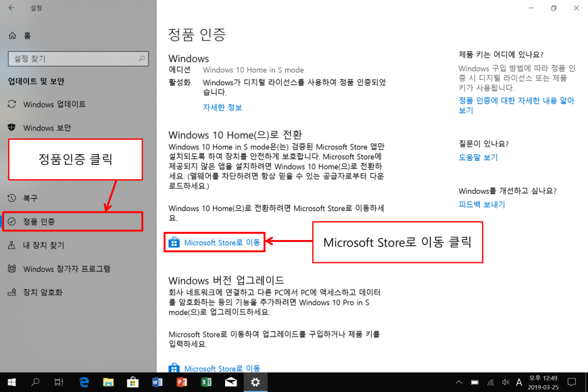The width and height of the screenshot is (588, 392).
Task: Click the 제품 키는 어디에 있나요? heading
Action: click(501, 55)
